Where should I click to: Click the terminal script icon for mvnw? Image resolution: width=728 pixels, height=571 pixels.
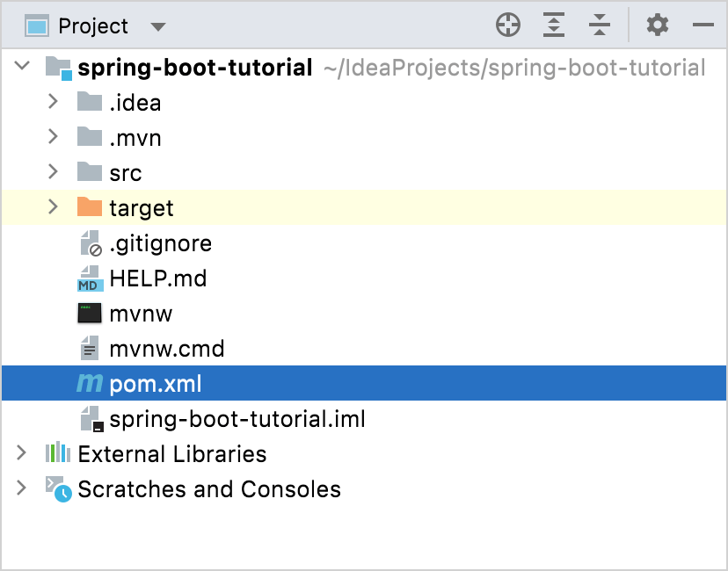88,313
